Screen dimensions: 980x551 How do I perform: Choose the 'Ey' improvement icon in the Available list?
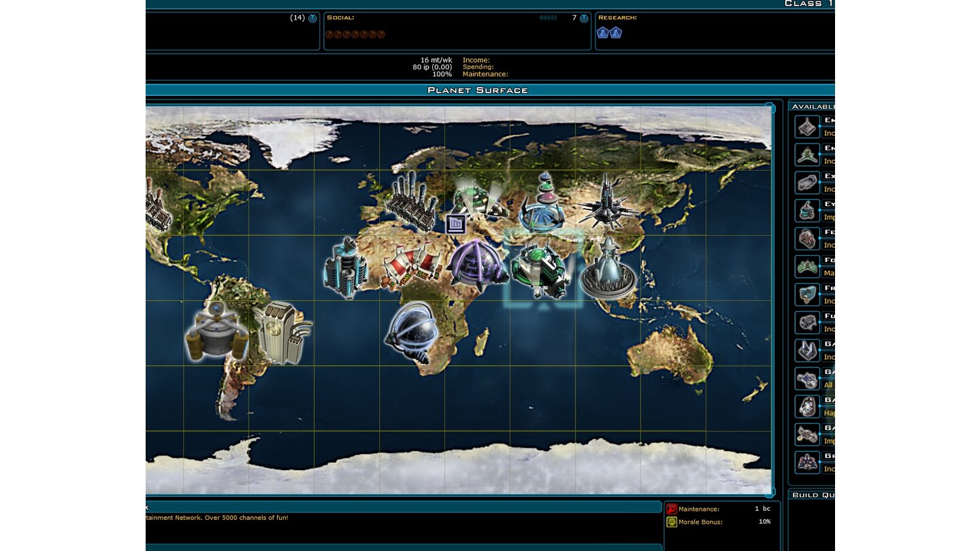tap(807, 210)
